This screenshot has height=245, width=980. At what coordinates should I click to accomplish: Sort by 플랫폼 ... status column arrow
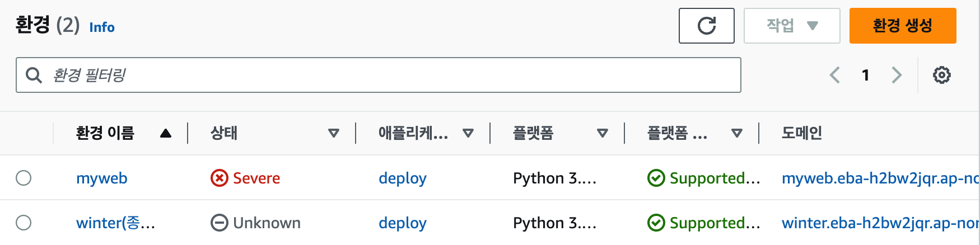click(x=737, y=133)
